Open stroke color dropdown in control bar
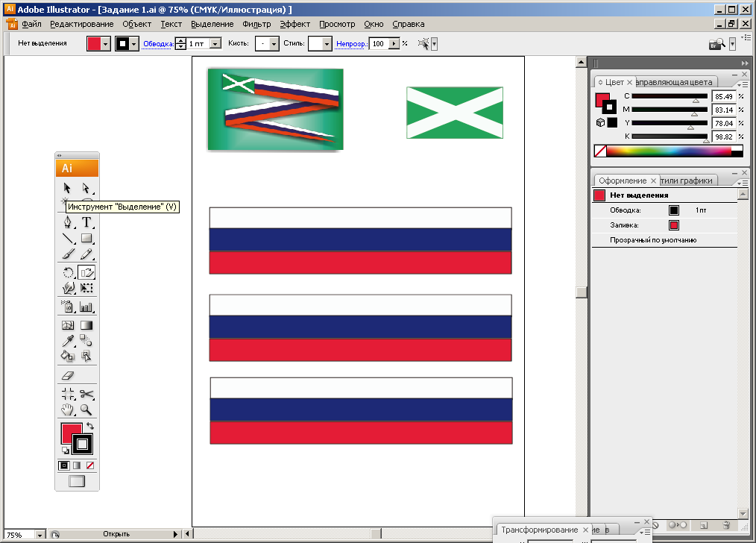 [134, 44]
